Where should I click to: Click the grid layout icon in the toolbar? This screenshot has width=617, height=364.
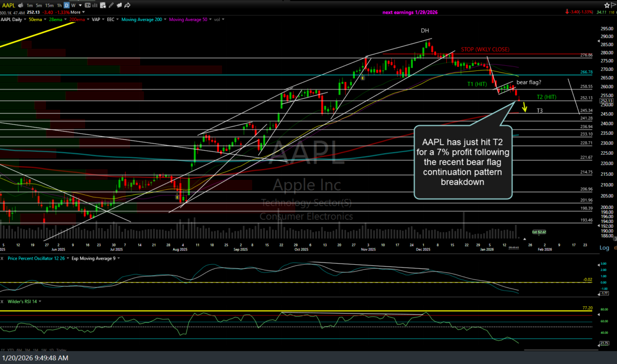click(103, 5)
